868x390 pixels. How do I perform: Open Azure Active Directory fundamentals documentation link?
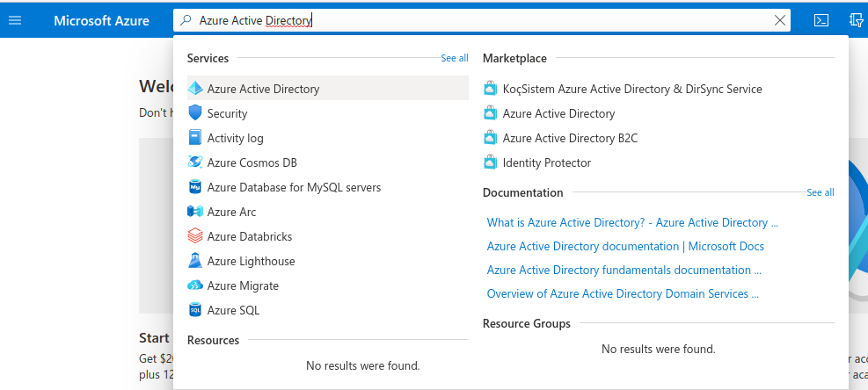(624, 270)
